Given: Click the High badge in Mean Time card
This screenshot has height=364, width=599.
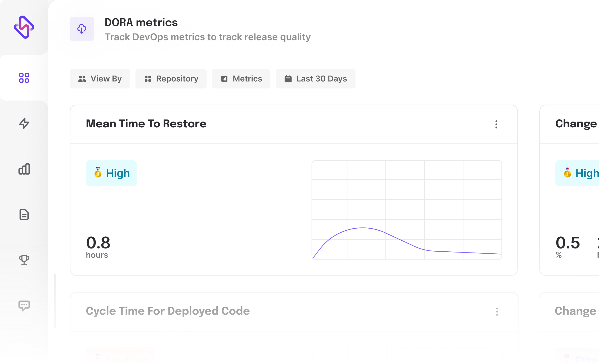Looking at the screenshot, I should click(x=111, y=173).
